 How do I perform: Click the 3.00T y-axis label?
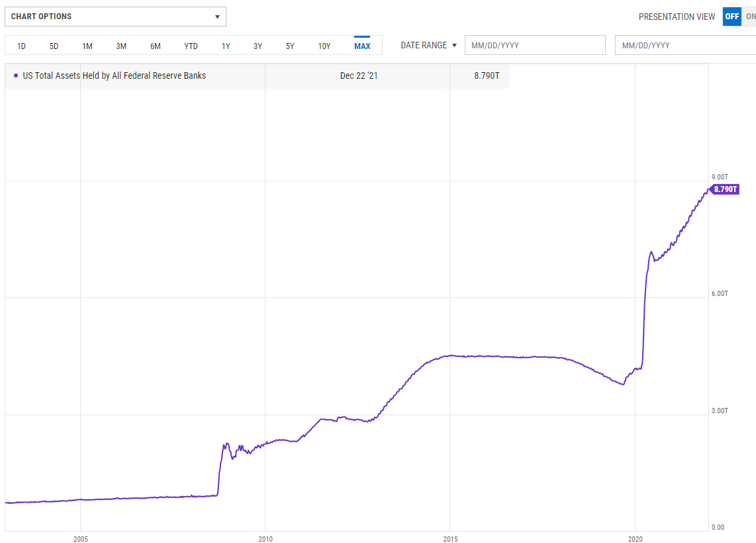pyautogui.click(x=720, y=411)
